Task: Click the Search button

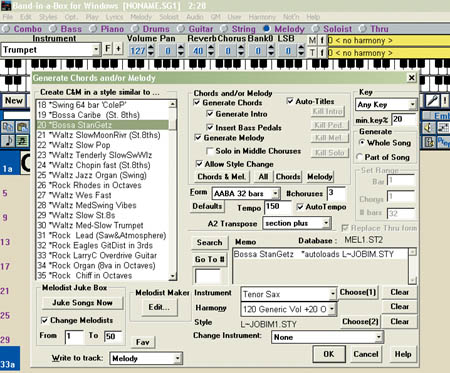Action: [209, 242]
